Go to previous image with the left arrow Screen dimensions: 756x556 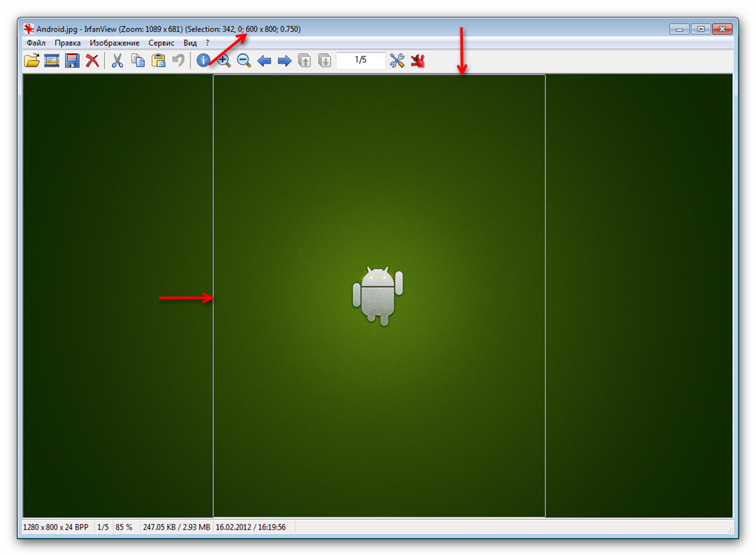(264, 61)
